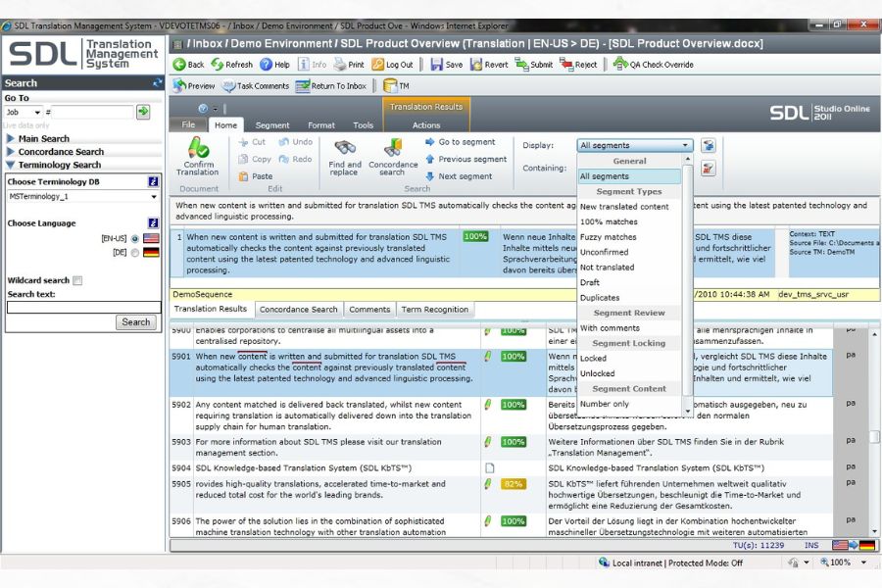Switch to the Format ribbon tab

coord(321,125)
